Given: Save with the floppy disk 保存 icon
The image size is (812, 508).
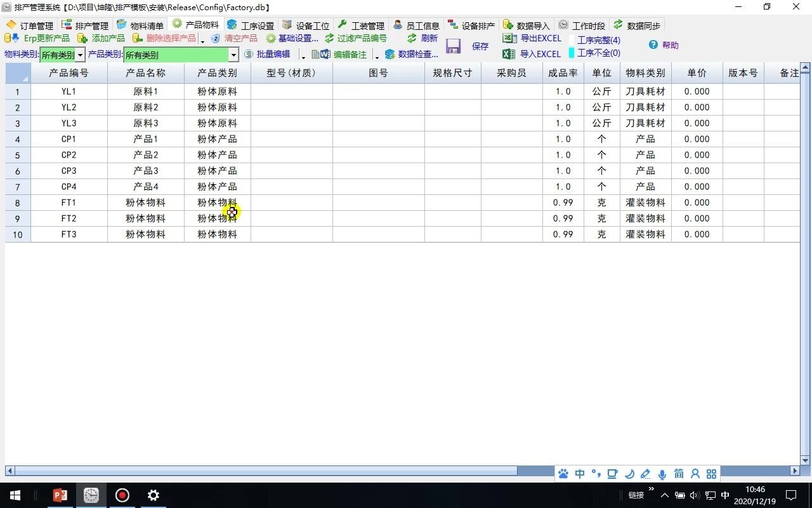Looking at the screenshot, I should click(453, 46).
